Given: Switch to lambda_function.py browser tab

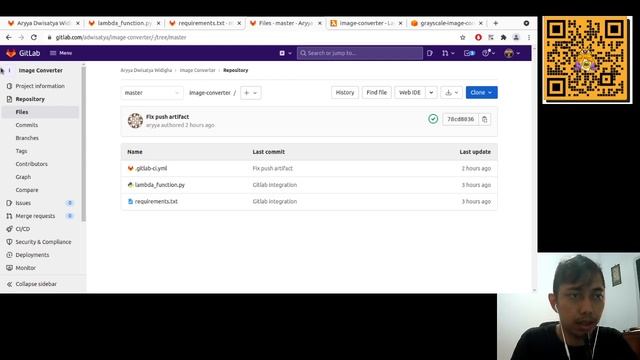Looking at the screenshot, I should [124, 23].
